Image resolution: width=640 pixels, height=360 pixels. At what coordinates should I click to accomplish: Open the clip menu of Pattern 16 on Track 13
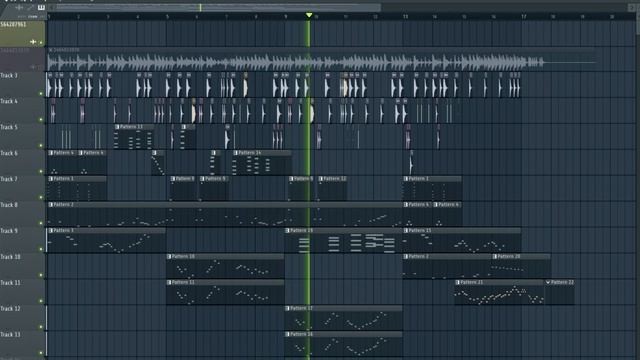click(x=287, y=334)
